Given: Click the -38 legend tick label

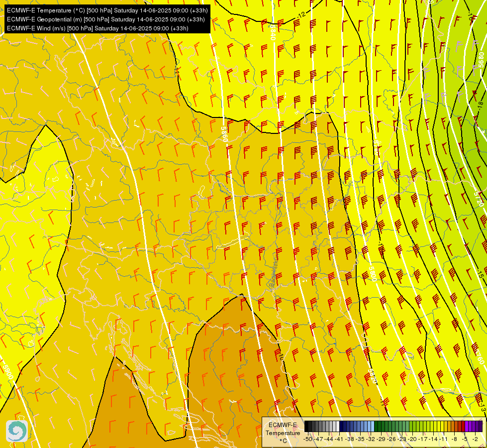Looking at the screenshot, I should pos(349,440).
